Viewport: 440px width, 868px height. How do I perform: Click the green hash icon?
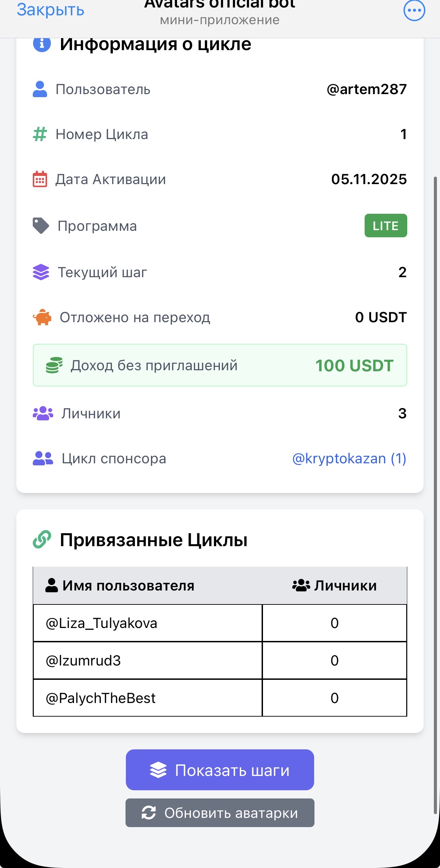tap(40, 134)
